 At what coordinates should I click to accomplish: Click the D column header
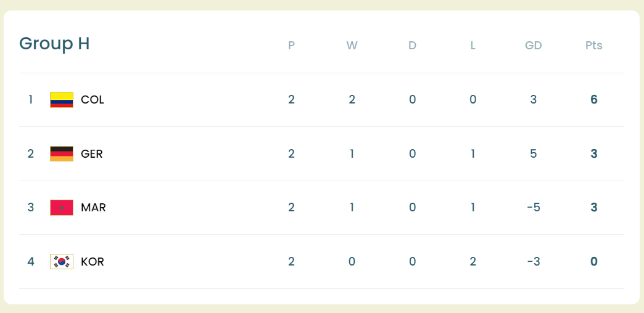pos(412,46)
